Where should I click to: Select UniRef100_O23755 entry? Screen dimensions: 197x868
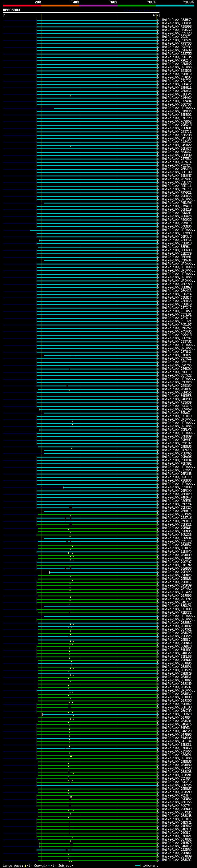[176, 54]
